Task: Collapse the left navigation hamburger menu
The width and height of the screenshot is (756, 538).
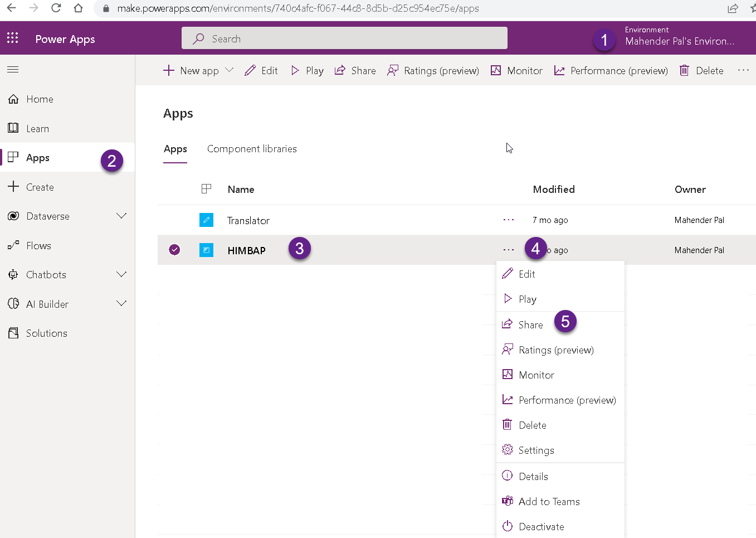Action: tap(13, 70)
